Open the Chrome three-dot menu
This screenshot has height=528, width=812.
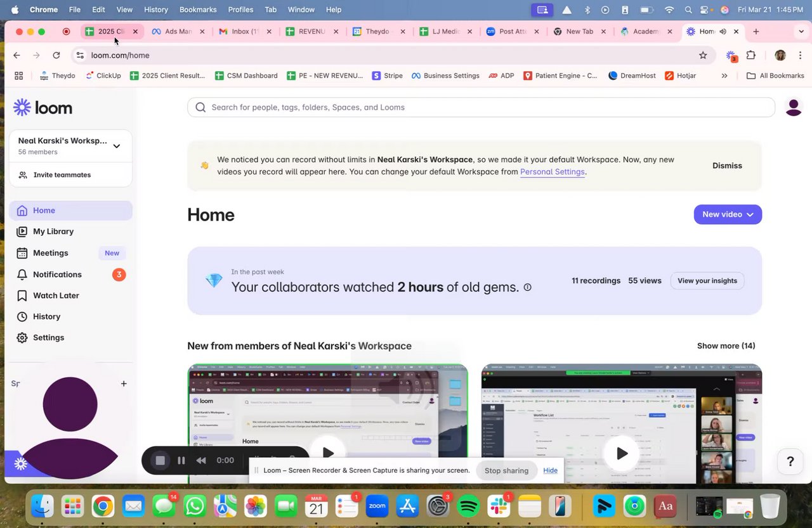[x=799, y=55]
